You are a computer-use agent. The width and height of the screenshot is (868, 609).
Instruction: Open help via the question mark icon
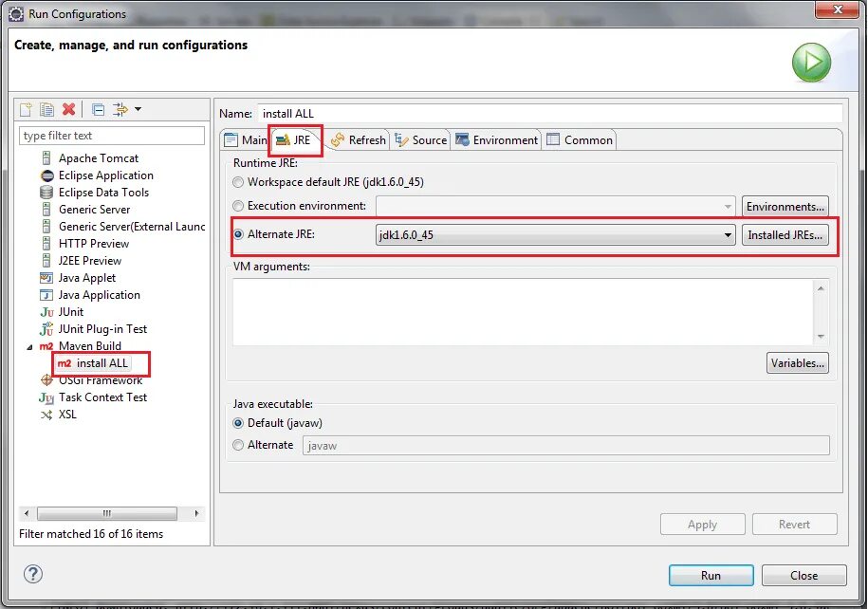pyautogui.click(x=33, y=574)
